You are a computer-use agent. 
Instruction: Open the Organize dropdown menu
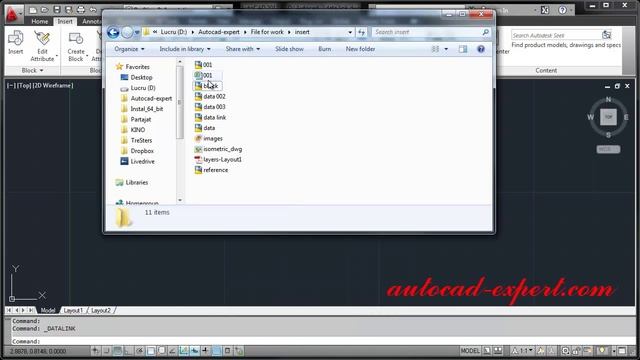(129, 49)
